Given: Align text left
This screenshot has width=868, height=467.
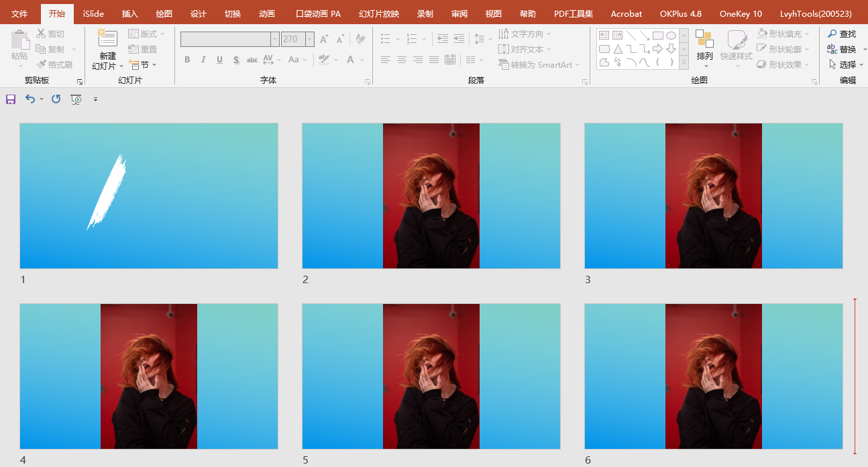Looking at the screenshot, I should (x=385, y=60).
